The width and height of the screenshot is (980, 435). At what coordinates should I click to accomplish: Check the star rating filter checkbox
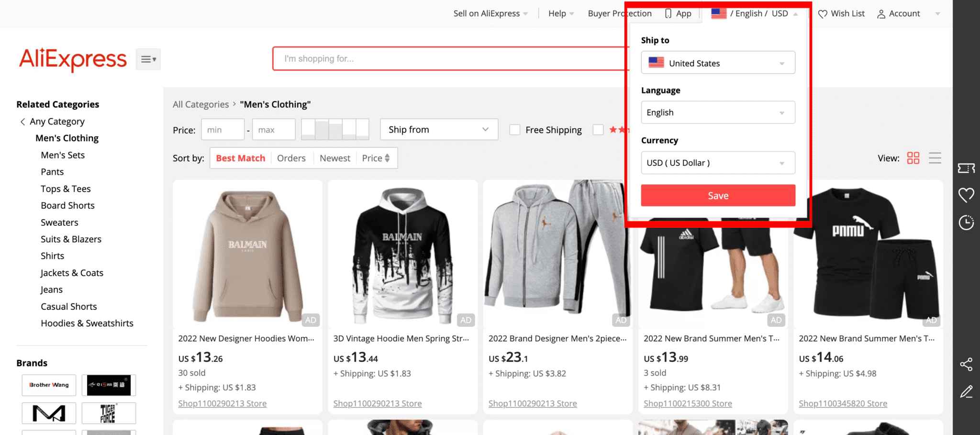click(x=598, y=129)
